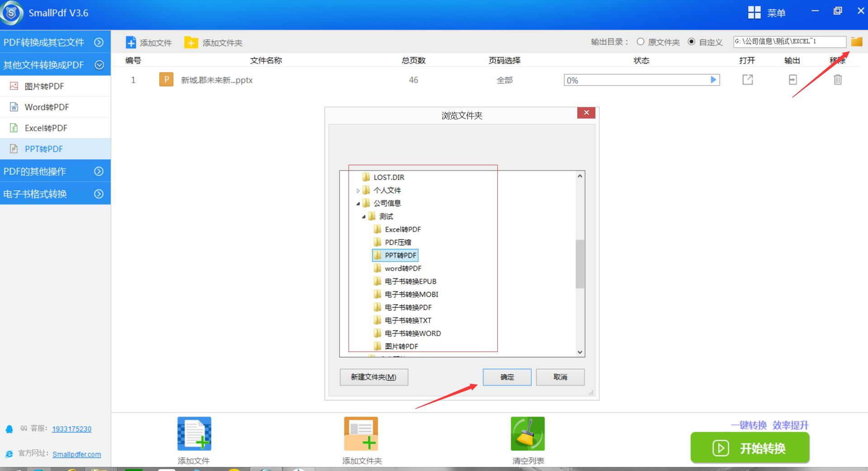Click the 开始转换 green button
The width and height of the screenshot is (868, 471).
coord(750,448)
